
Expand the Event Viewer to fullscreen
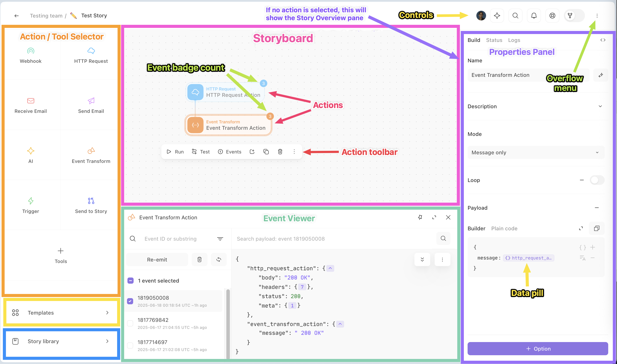tap(434, 217)
